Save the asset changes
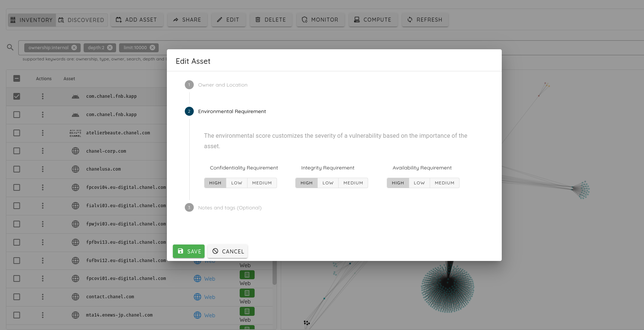This screenshot has height=330, width=644. tap(189, 251)
